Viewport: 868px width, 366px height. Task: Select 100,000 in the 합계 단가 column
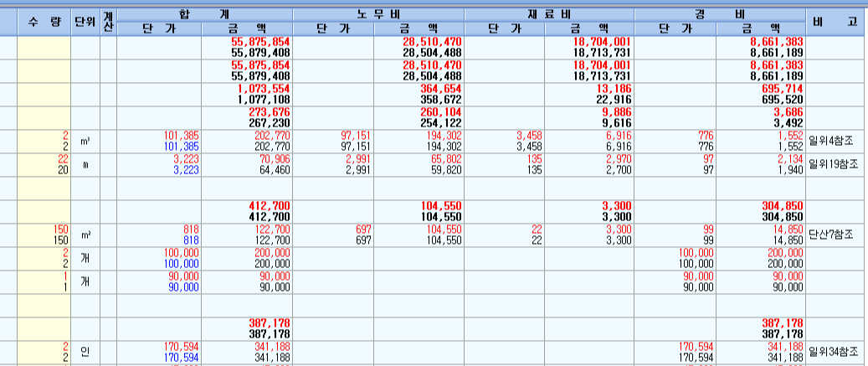(x=159, y=259)
